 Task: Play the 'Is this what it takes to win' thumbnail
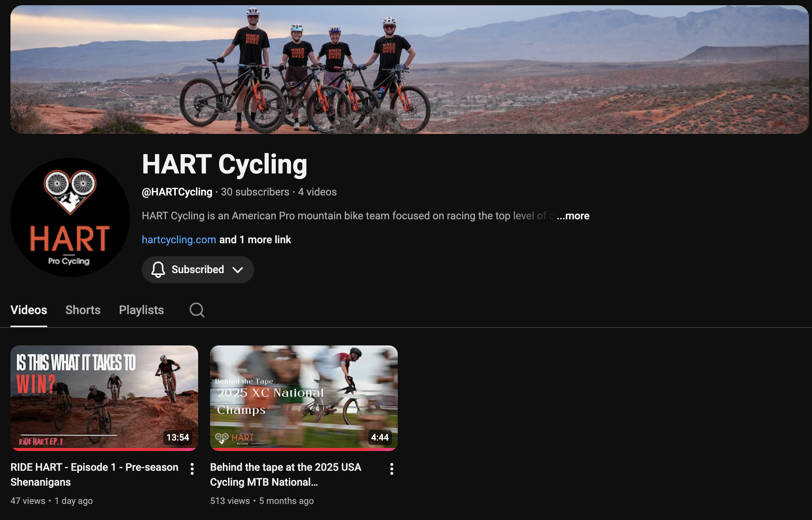(104, 397)
